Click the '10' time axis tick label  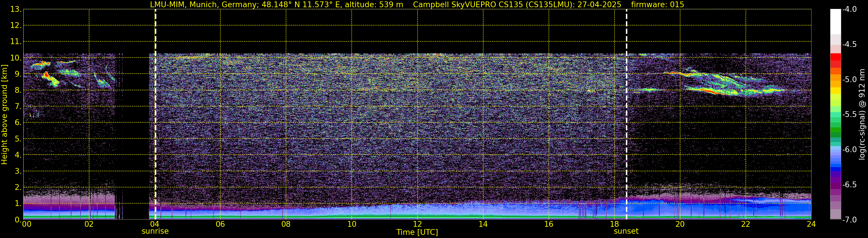coord(352,224)
